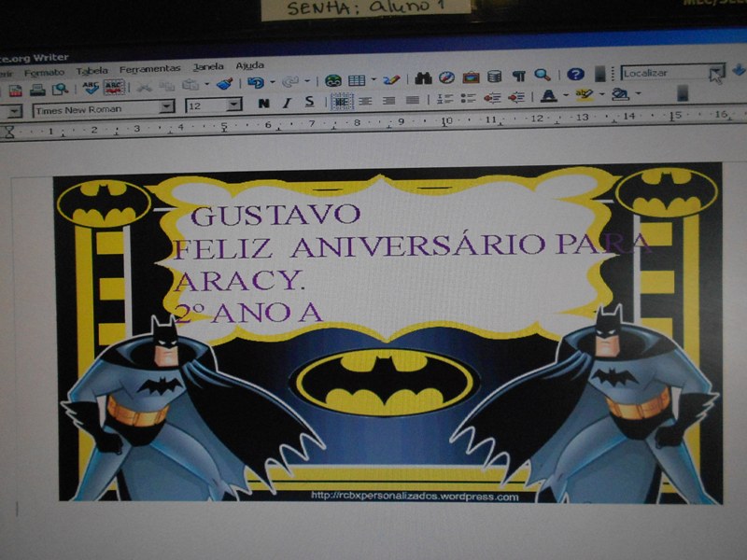Click the Print file directly icon
747x560 pixels.
click(x=37, y=90)
